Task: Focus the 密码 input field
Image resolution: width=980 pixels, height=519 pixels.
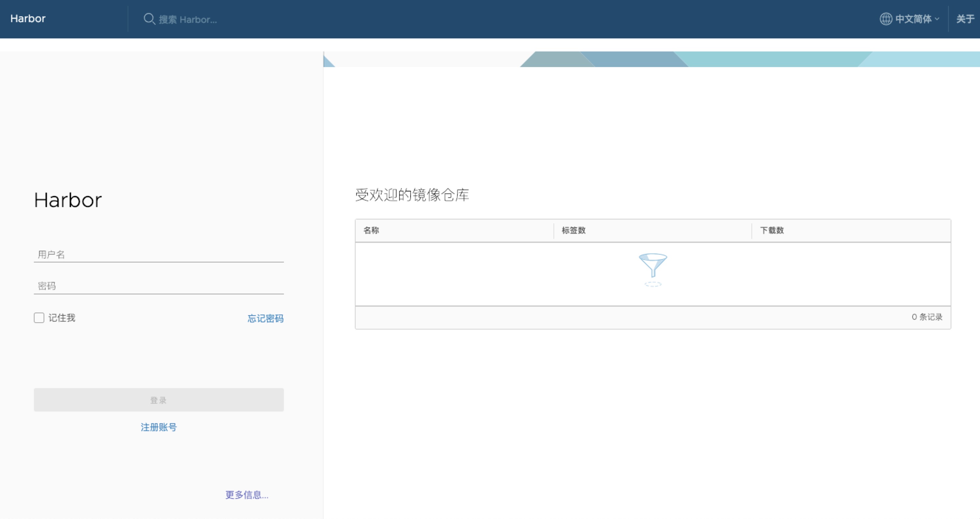Action: (159, 286)
